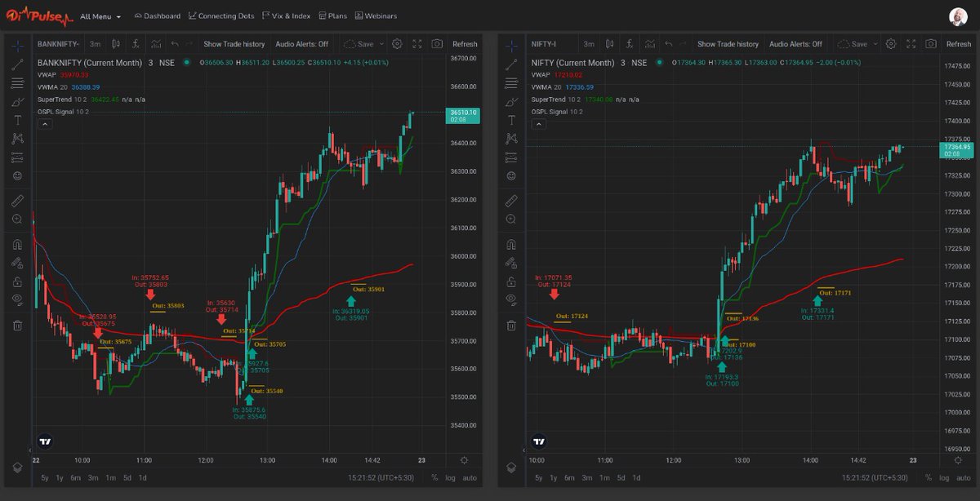
Task: Collapse indicator legend in NIFTY chart
Action: [538, 124]
